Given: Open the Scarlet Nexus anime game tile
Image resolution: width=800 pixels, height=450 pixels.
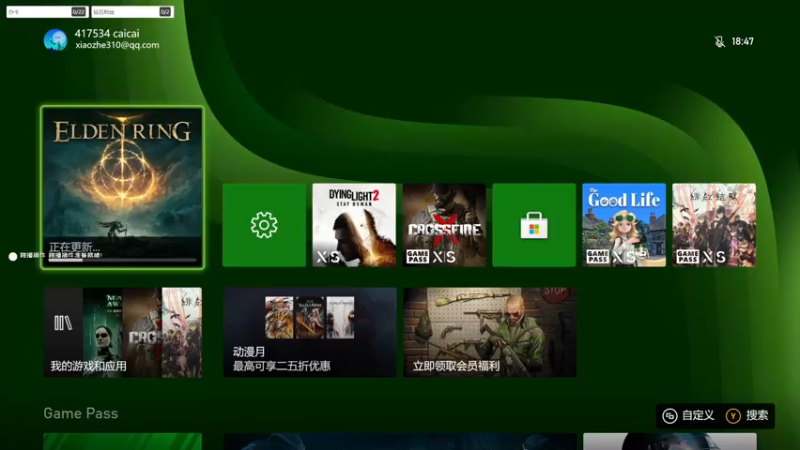Looking at the screenshot, I should click(714, 225).
